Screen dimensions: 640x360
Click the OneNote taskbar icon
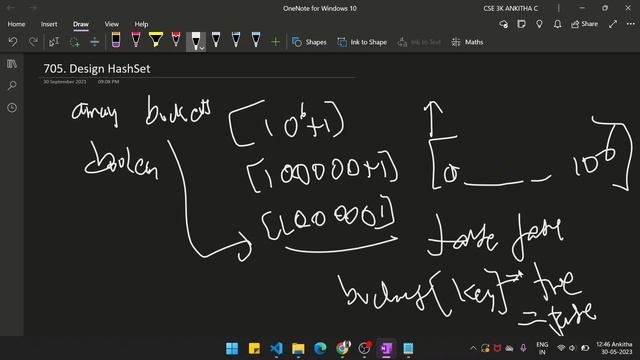(386, 348)
